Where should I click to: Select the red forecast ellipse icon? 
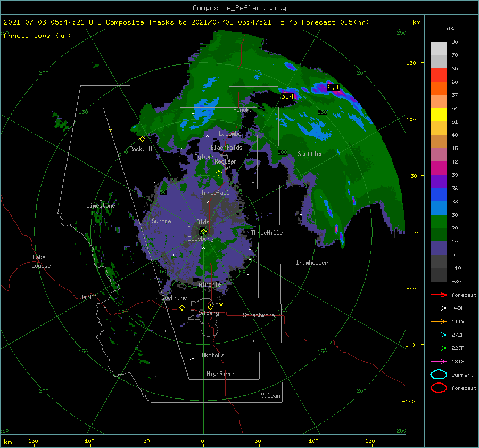click(x=439, y=388)
